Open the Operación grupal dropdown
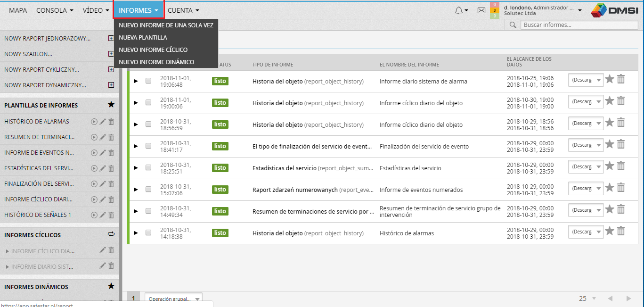Screen dimensions: 644x307 coord(173,299)
